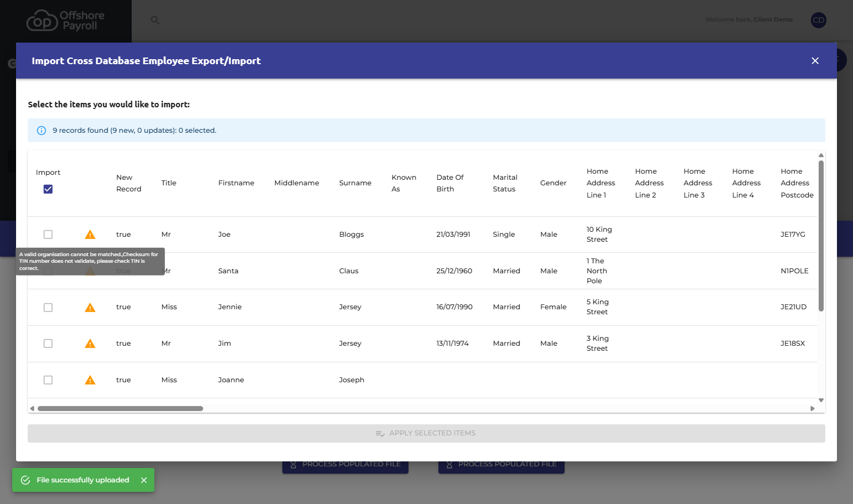The height and width of the screenshot is (504, 853).
Task: Click the New Record column header
Action: 129,183
